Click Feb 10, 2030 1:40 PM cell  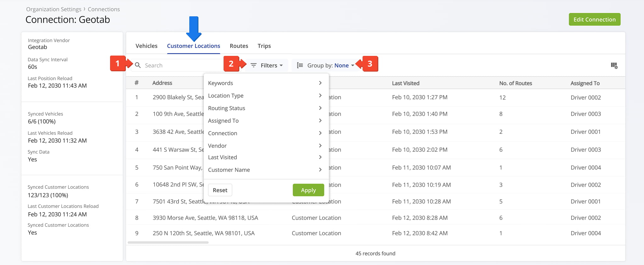420,114
